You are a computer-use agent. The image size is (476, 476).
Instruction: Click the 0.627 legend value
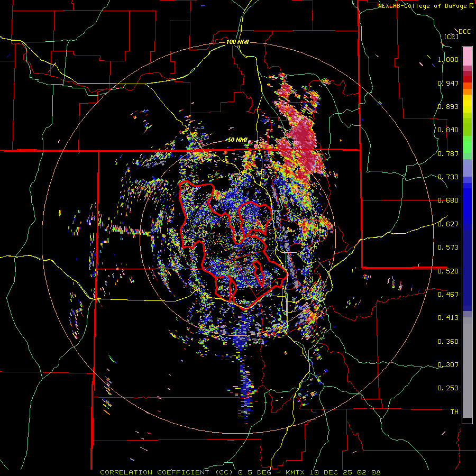pyautogui.click(x=448, y=224)
